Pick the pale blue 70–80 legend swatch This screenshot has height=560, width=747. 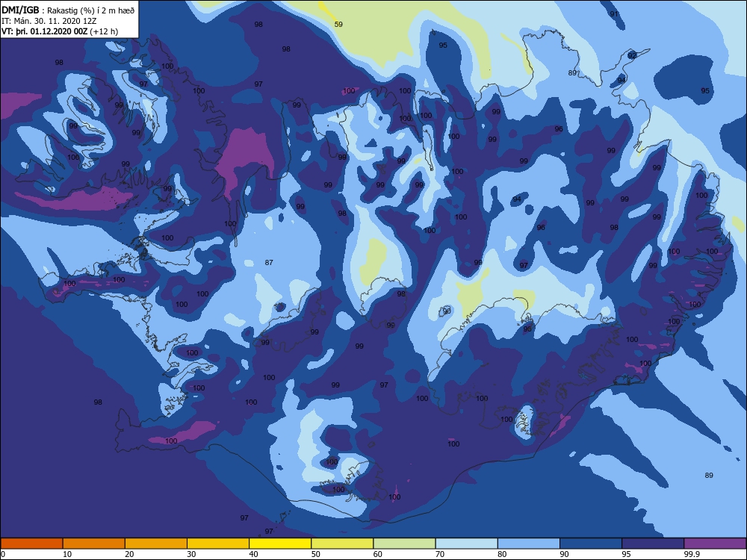[x=467, y=544]
